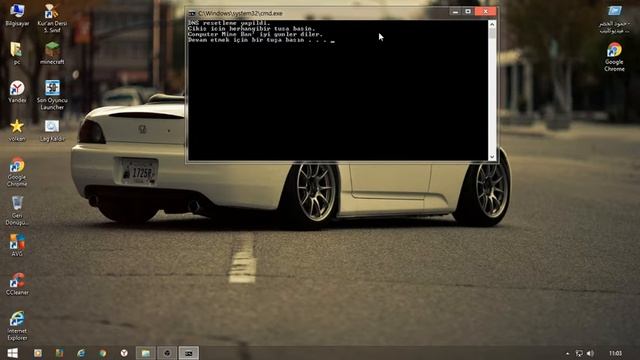Open the network tray icon
640x360 pixels.
pyautogui.click(x=579, y=353)
